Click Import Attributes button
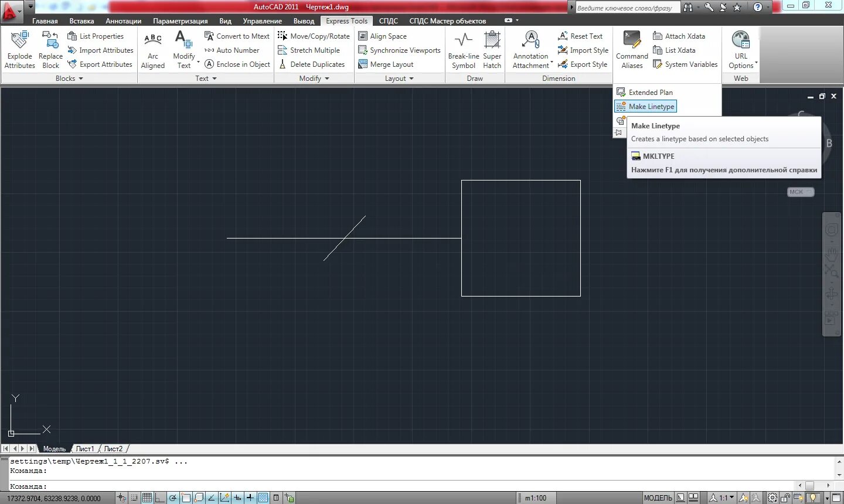The width and height of the screenshot is (844, 504). [100, 50]
